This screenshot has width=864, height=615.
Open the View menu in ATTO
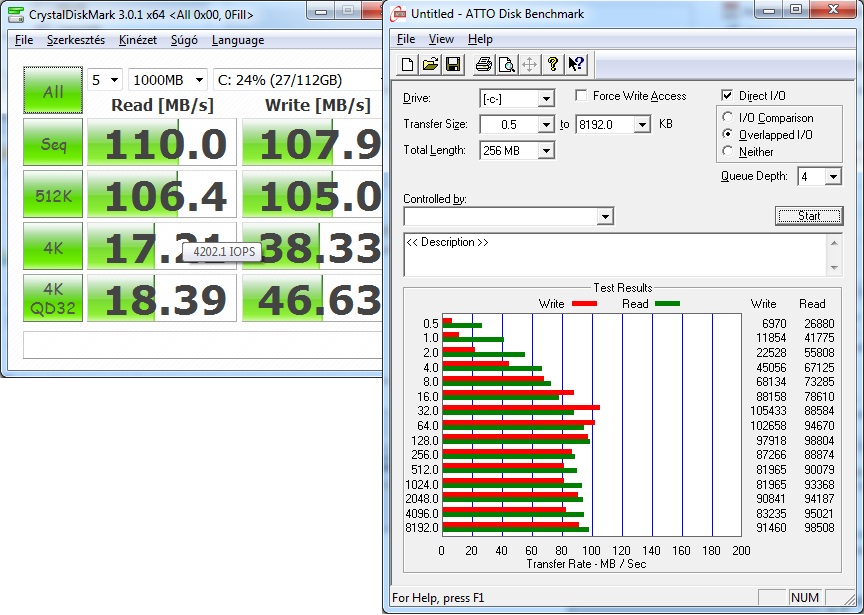pos(441,39)
